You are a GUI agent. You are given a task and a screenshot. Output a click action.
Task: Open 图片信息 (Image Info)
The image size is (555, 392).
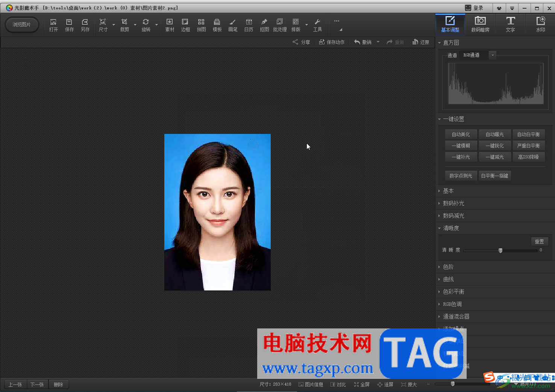tap(311, 384)
